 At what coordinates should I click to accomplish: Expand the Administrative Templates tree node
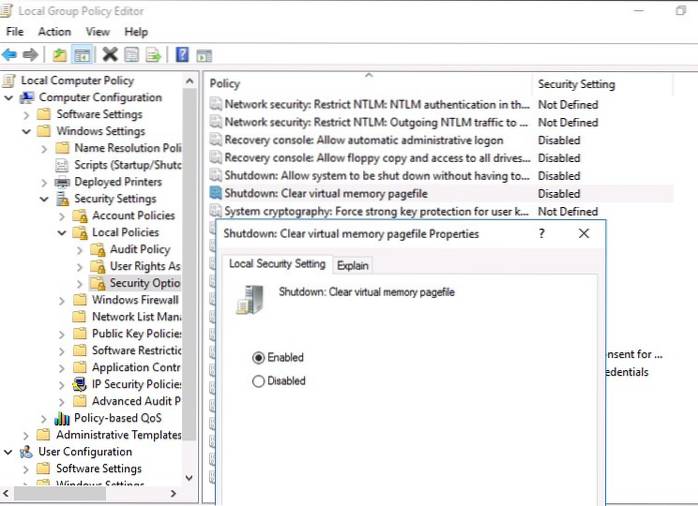[26, 435]
